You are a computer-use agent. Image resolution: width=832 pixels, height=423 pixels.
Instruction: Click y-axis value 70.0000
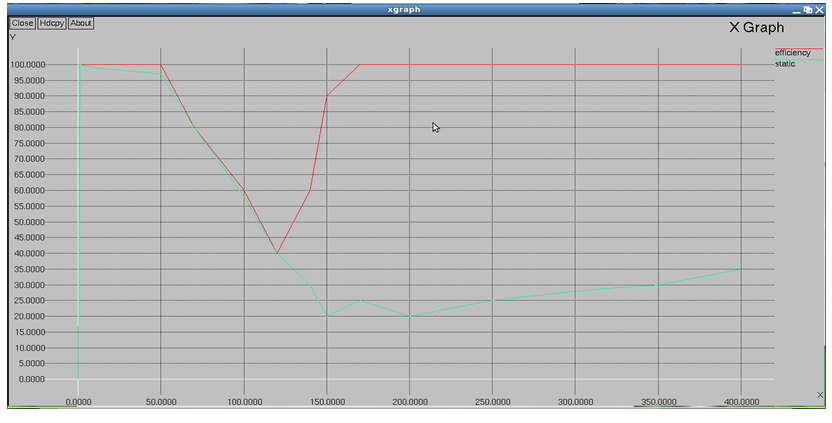(28, 159)
